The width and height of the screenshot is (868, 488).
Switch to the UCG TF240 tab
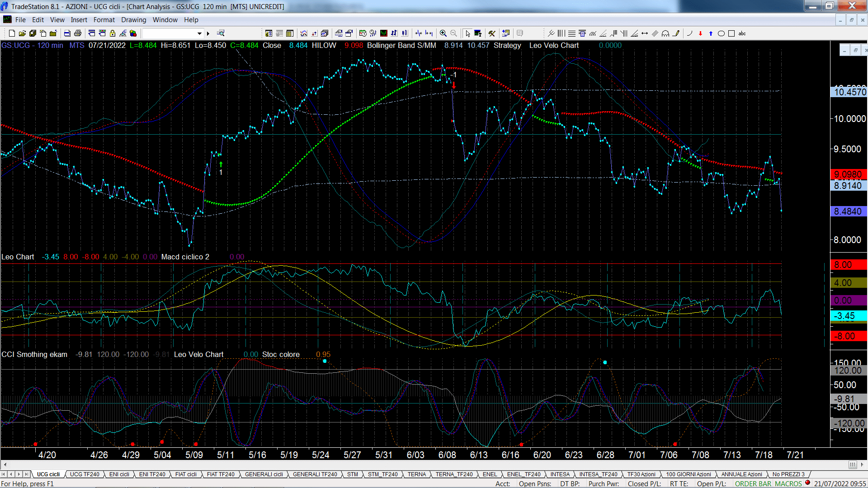click(85, 474)
